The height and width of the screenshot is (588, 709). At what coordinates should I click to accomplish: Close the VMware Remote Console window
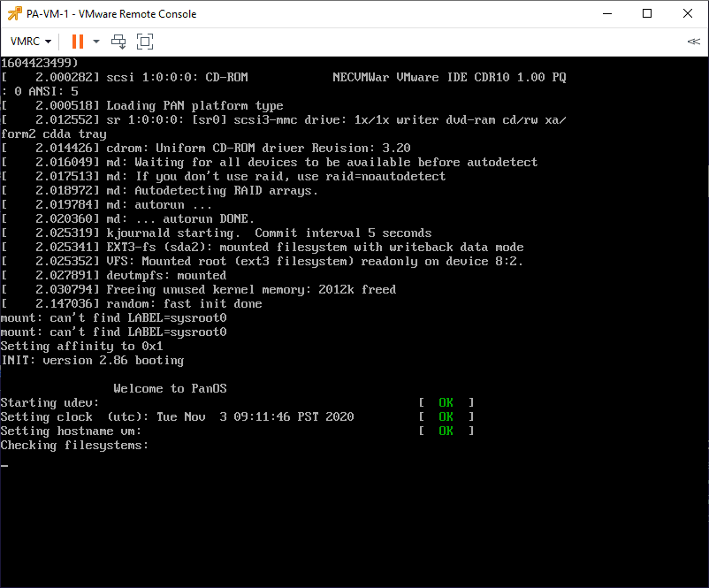(687, 13)
